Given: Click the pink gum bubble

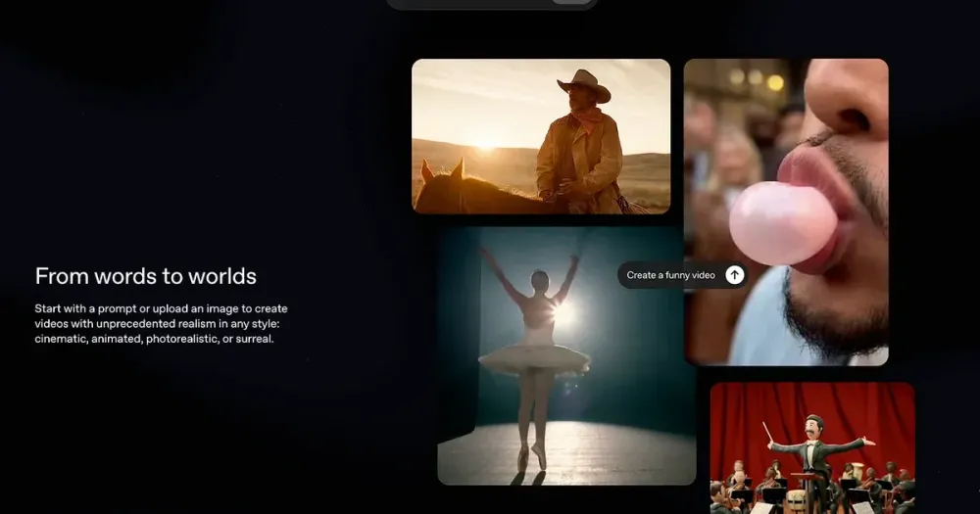Looking at the screenshot, I should click(783, 222).
